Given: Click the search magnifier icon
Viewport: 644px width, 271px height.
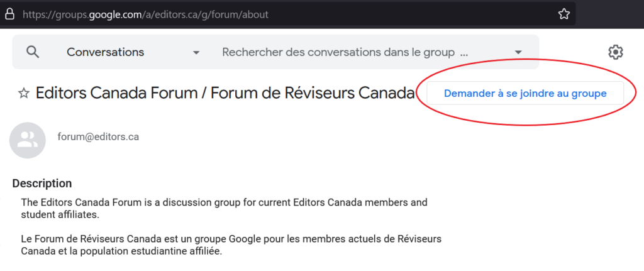Looking at the screenshot, I should click(33, 52).
